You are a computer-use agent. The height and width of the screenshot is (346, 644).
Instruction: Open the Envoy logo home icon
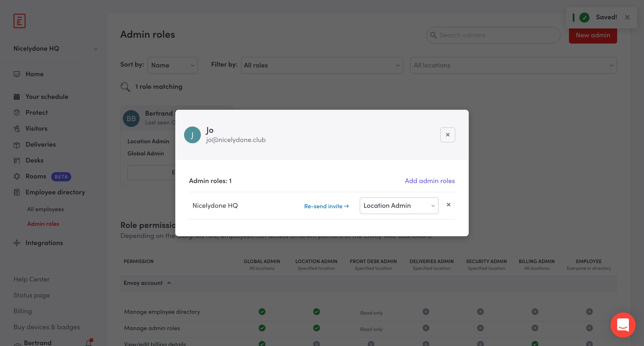pos(19,20)
